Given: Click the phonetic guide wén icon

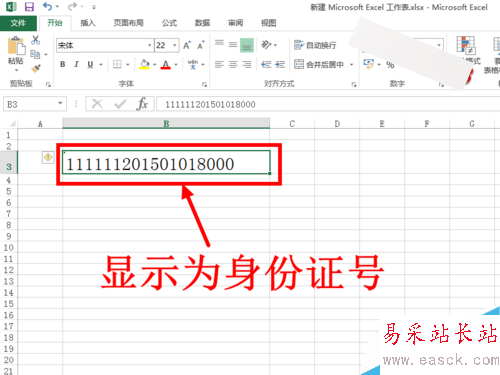Looking at the screenshot, I should coord(193,64).
